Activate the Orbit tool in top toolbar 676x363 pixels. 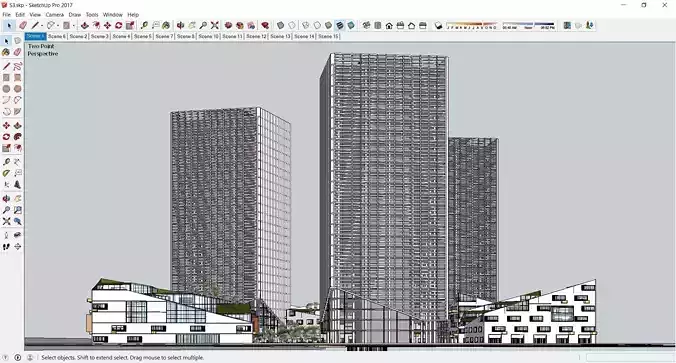(180, 25)
